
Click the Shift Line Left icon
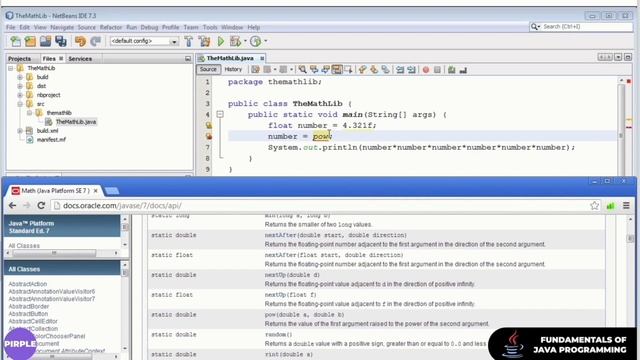[400, 70]
